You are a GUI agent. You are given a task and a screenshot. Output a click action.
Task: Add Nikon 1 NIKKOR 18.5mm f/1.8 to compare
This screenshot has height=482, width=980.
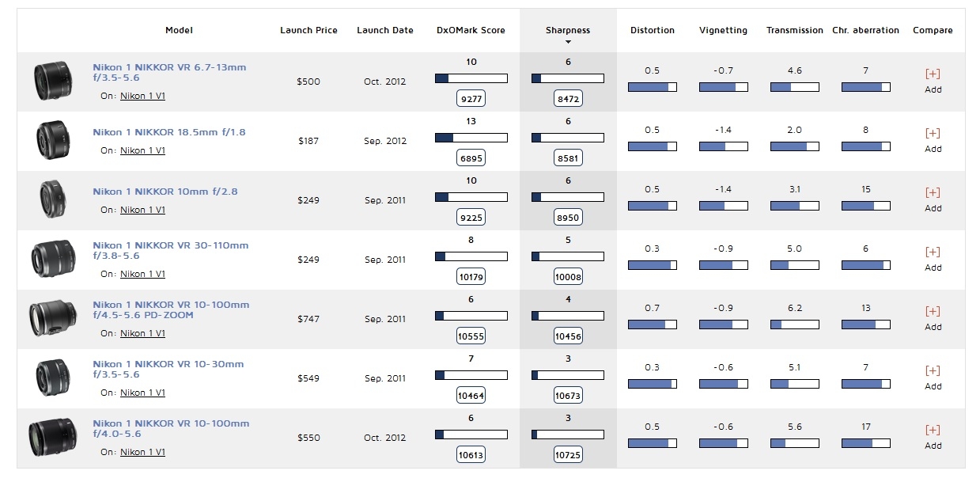(933, 140)
